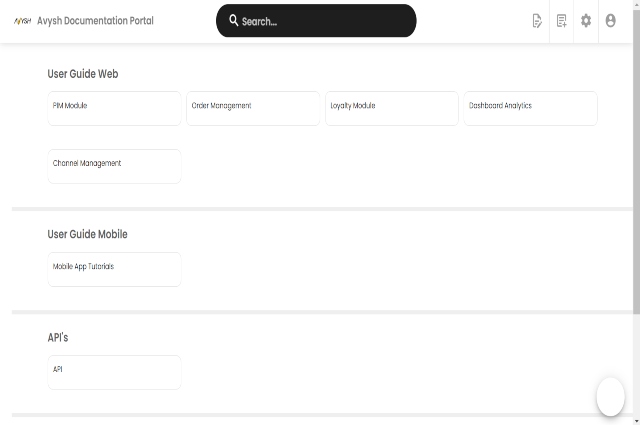The height and width of the screenshot is (425, 640).
Task: Open Mobile App Tutorials
Action: 114,269
